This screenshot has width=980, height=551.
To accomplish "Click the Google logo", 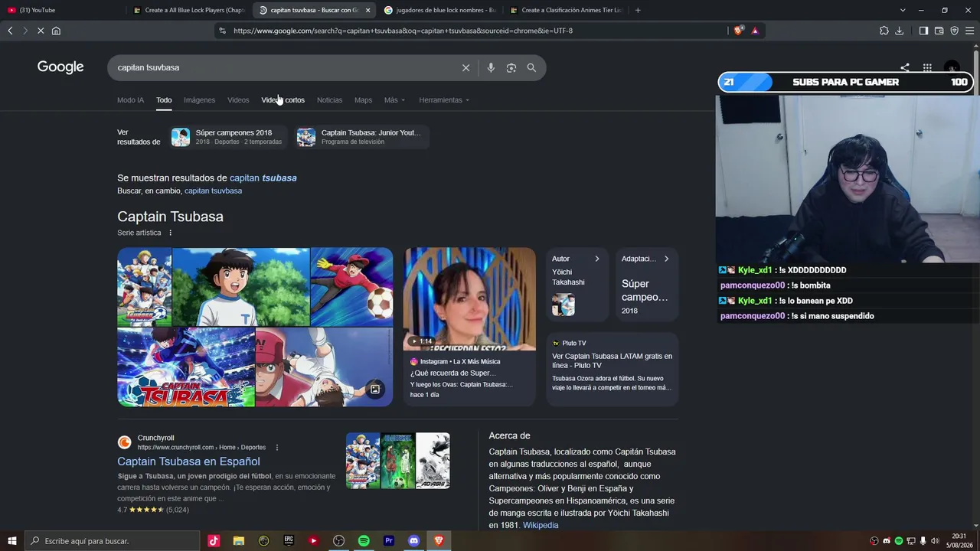I will (x=60, y=67).
